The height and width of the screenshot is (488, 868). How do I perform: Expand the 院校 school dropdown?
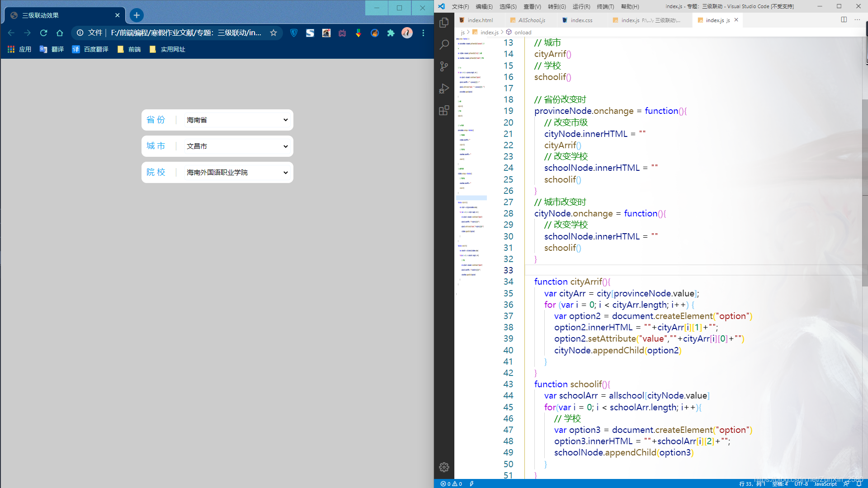point(237,173)
